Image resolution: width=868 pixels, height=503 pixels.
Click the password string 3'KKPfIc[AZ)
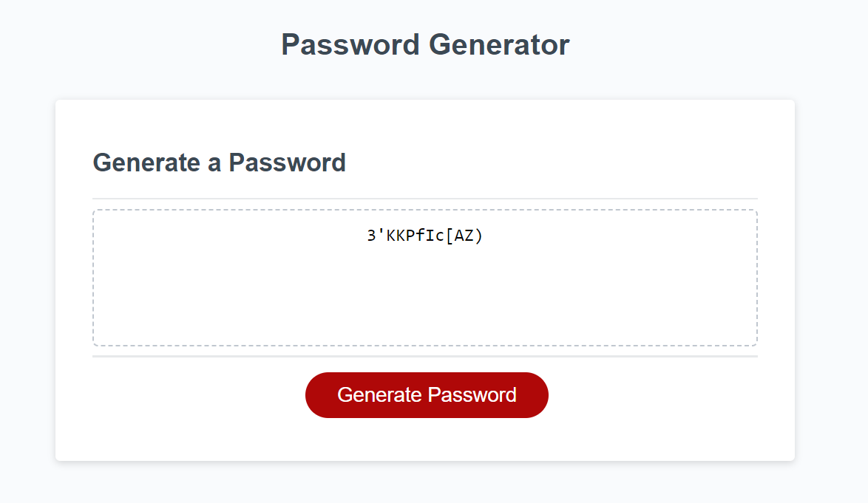tap(425, 236)
